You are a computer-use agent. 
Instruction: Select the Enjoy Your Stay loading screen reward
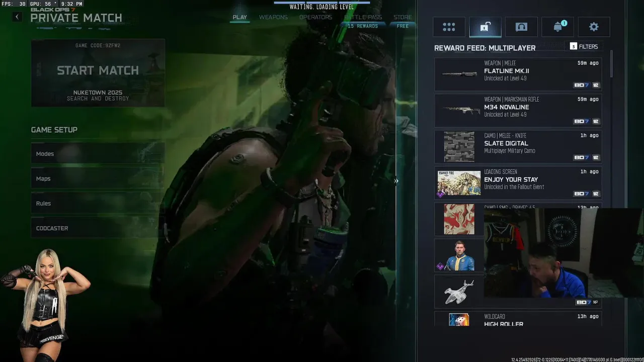click(x=518, y=183)
